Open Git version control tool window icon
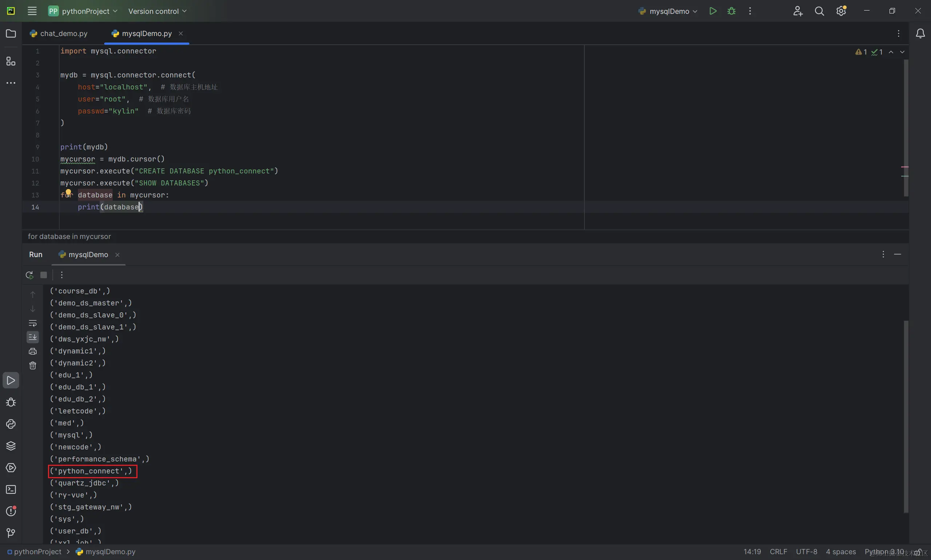 pos(11,533)
